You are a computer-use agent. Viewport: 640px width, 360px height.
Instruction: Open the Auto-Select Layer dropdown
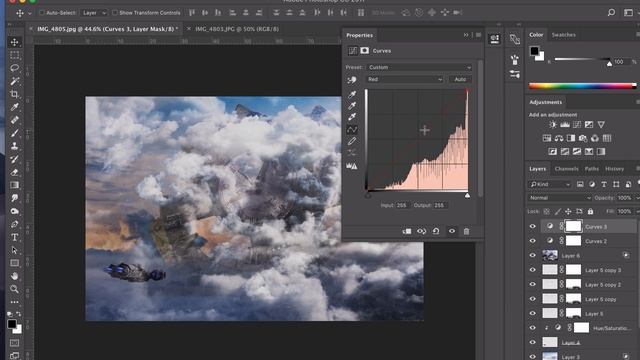pos(93,13)
